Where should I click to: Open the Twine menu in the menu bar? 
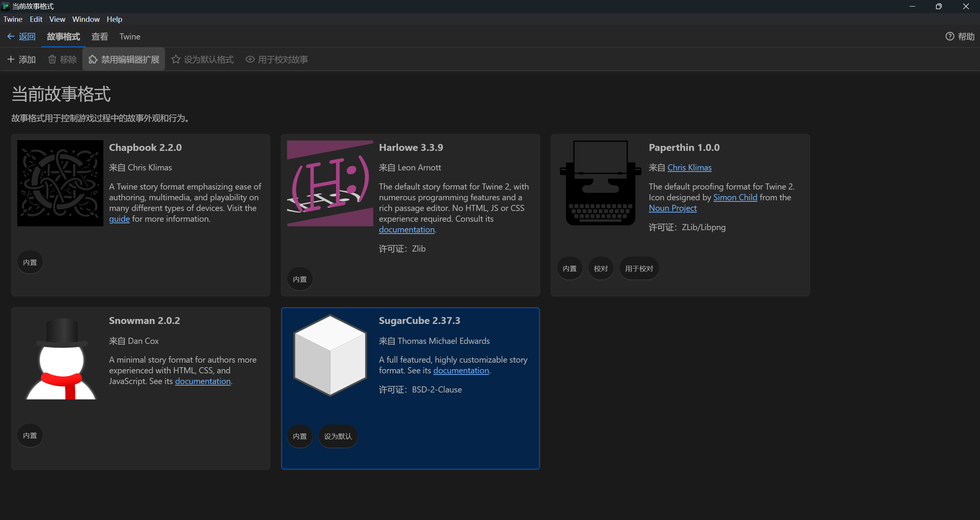[x=13, y=19]
